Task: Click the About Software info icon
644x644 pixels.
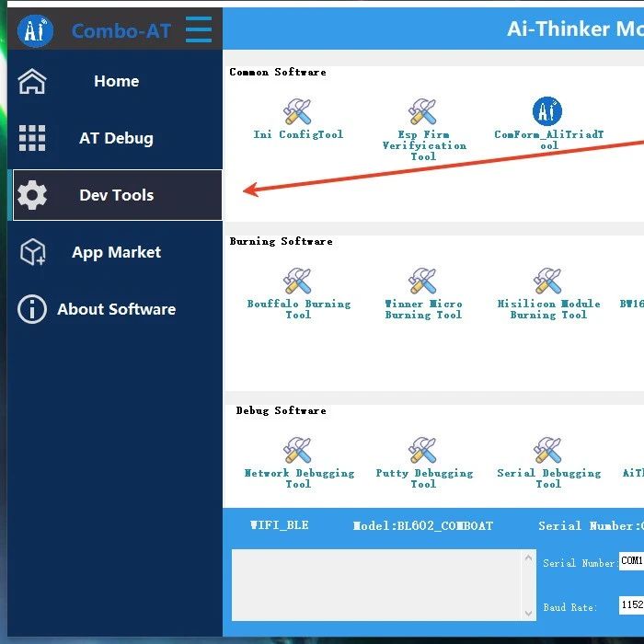Action: 32,309
